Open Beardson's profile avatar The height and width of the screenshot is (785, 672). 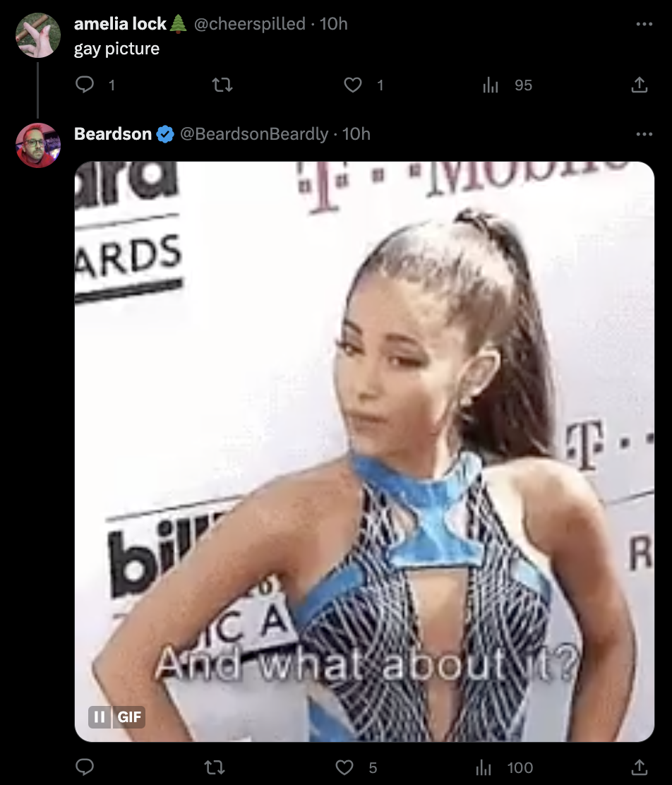(x=38, y=145)
